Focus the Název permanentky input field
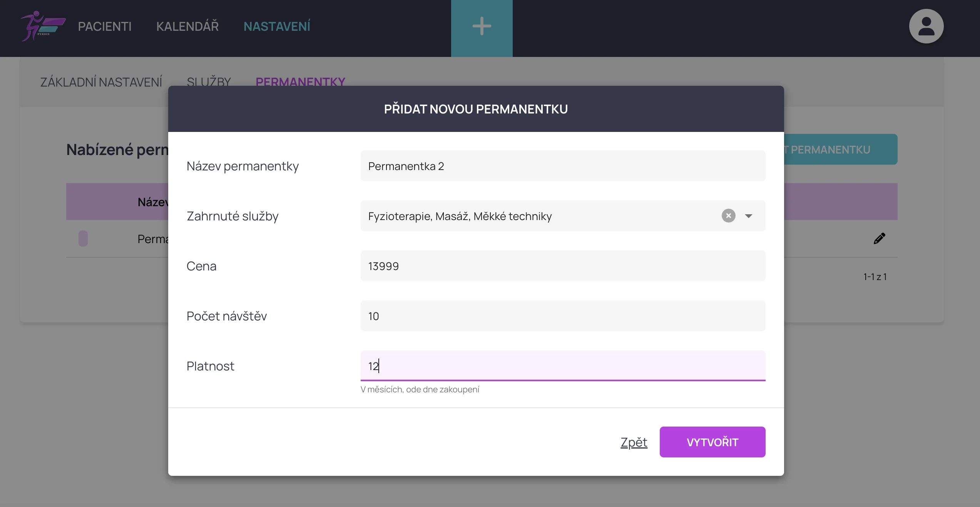Image resolution: width=980 pixels, height=507 pixels. tap(562, 166)
